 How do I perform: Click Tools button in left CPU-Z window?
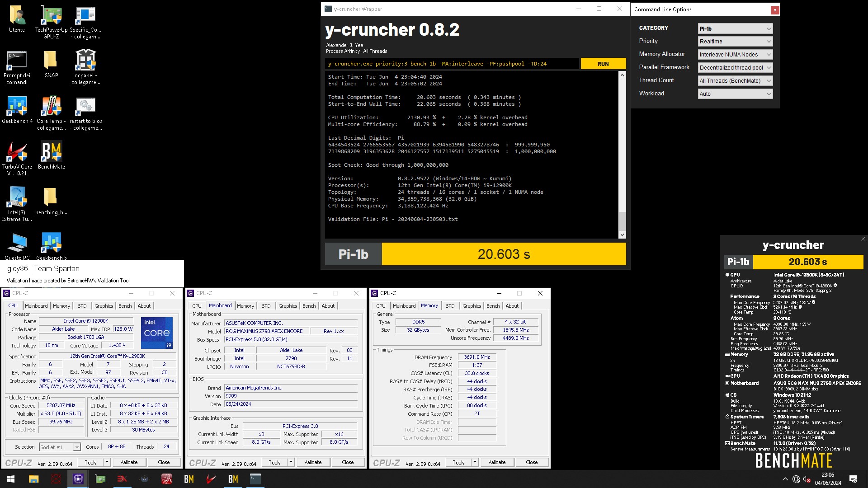[90, 462]
